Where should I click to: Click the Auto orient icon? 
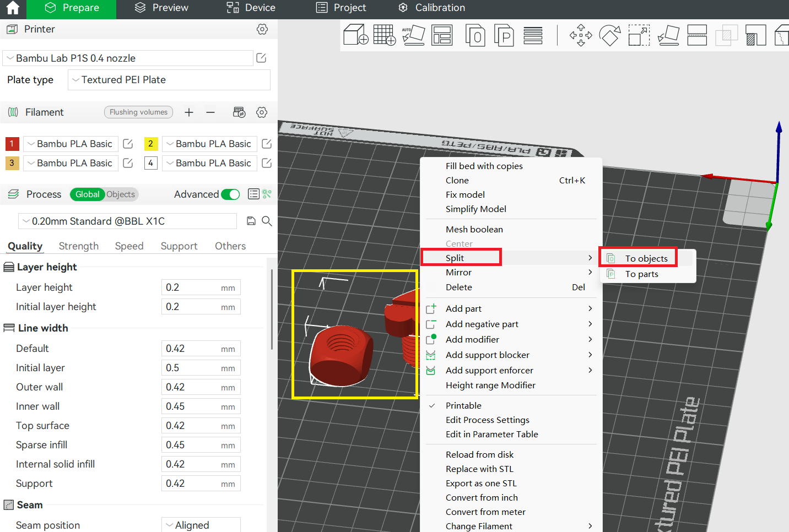tap(413, 35)
